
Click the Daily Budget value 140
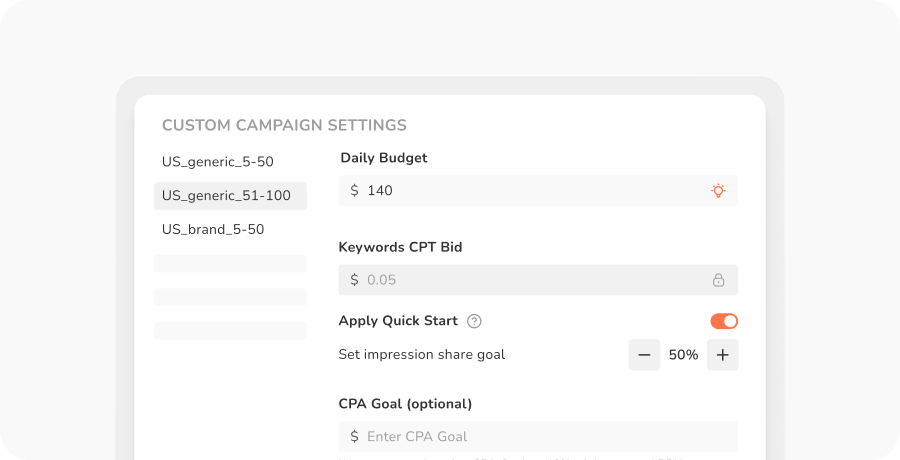pos(380,190)
